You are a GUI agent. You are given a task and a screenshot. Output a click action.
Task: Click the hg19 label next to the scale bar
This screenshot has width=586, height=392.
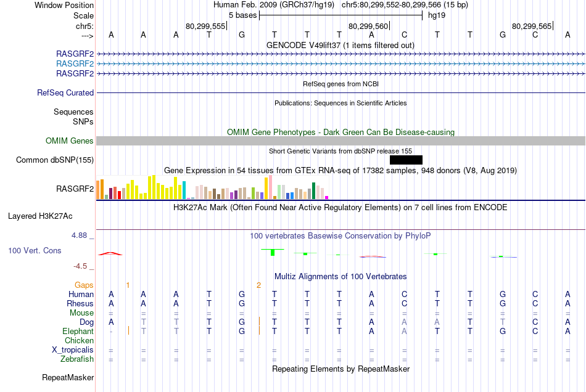point(437,15)
